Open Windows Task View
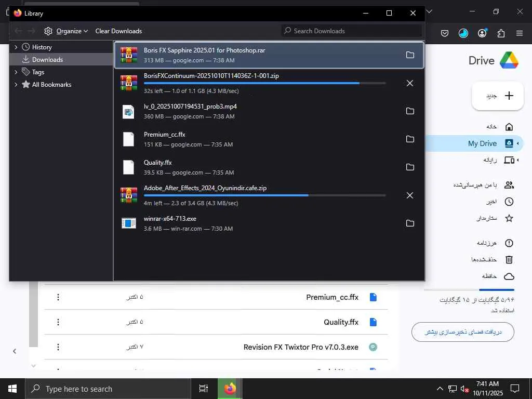 click(x=203, y=389)
